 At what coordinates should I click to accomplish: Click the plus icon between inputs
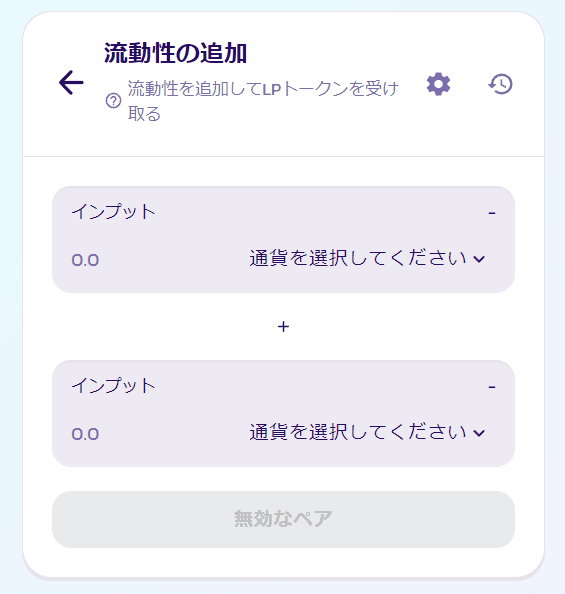[283, 327]
